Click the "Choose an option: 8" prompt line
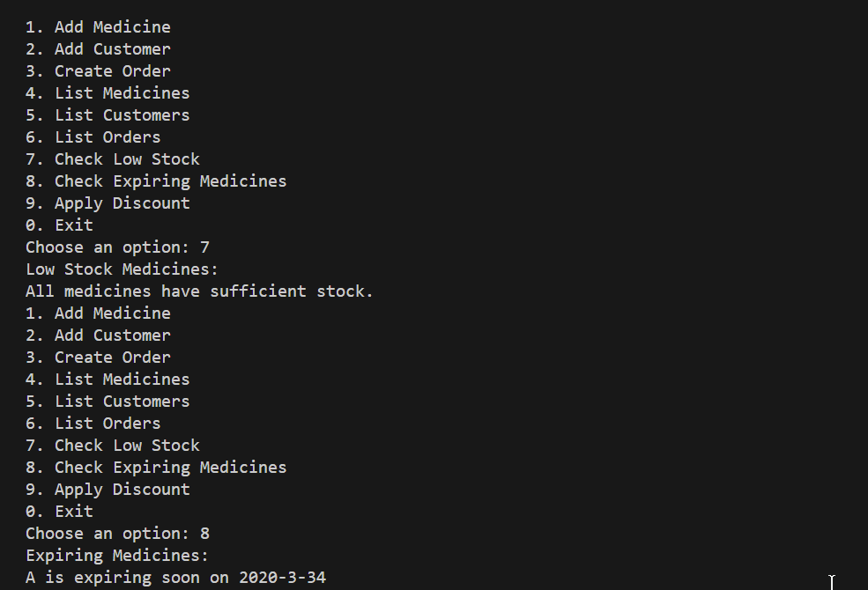 click(x=117, y=534)
